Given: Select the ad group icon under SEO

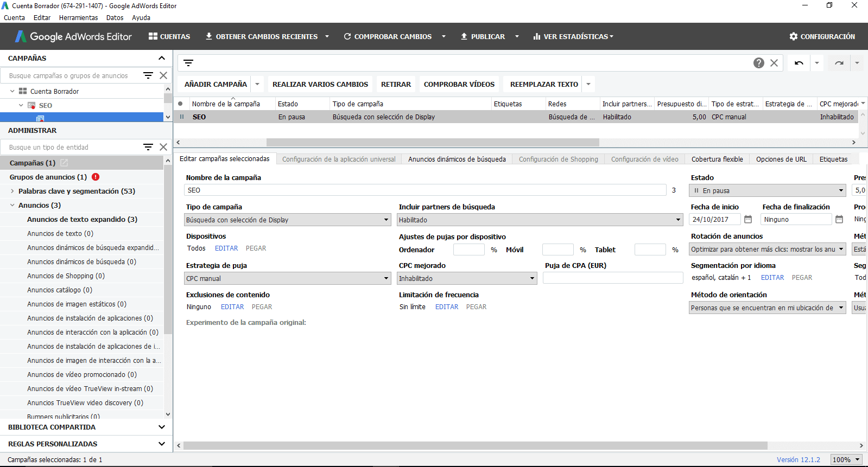Looking at the screenshot, I should tap(40, 118).
